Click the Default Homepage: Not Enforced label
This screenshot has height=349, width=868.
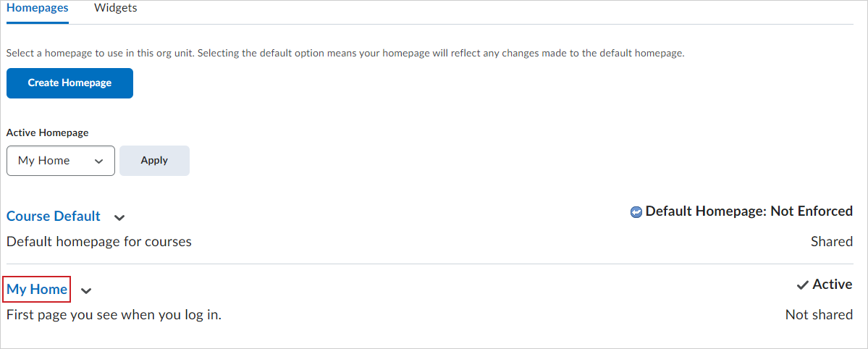749,211
